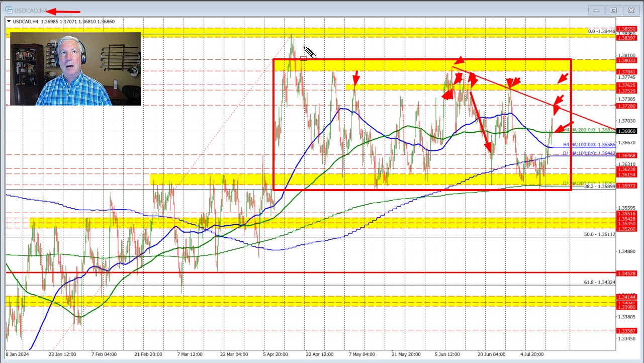Viewport: 644px width, 363px height.
Task: Click the chart icon in the USDCAD,H4 title bar
Action: coord(8,10)
